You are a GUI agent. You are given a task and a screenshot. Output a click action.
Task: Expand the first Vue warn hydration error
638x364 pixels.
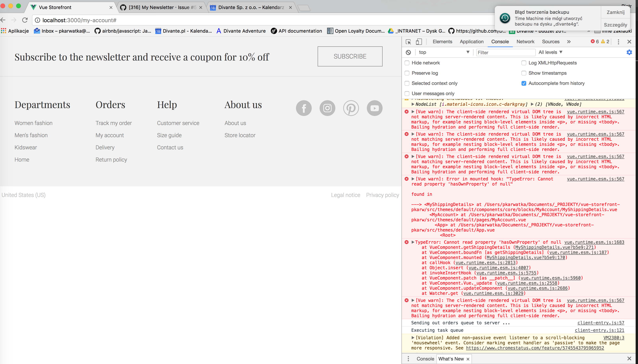pyautogui.click(x=413, y=112)
